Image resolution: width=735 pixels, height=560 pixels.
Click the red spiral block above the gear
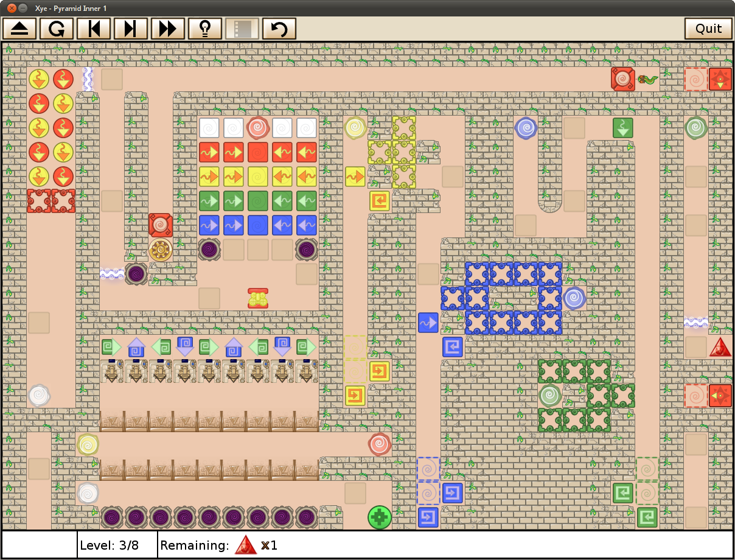(x=161, y=225)
